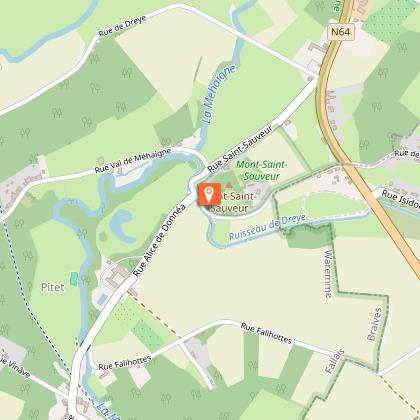Click the lower-left Rue Falihottes label
Image resolution: width=420 pixels, height=420 pixels.
tap(125, 363)
